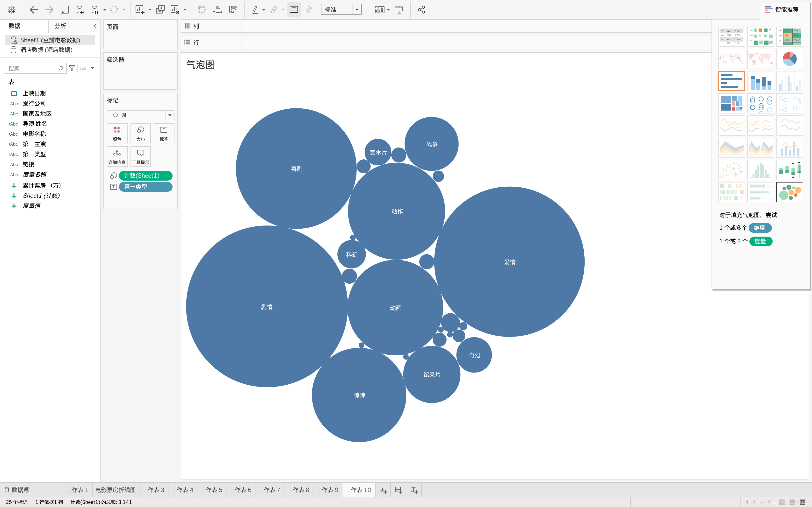Open the 电影票房折线图 sheet tab
The width and height of the screenshot is (812, 507).
(x=116, y=490)
